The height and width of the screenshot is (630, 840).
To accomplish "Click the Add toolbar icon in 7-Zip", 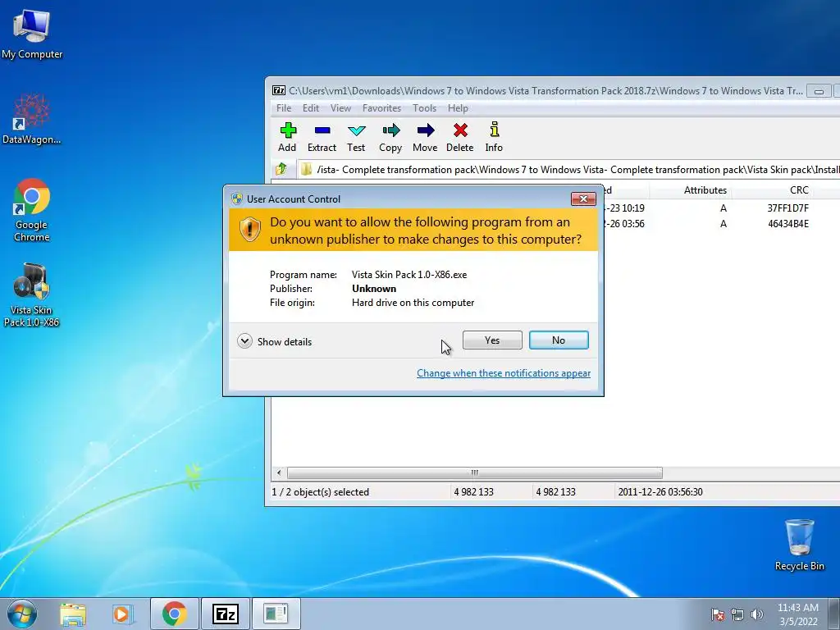I will [x=287, y=137].
